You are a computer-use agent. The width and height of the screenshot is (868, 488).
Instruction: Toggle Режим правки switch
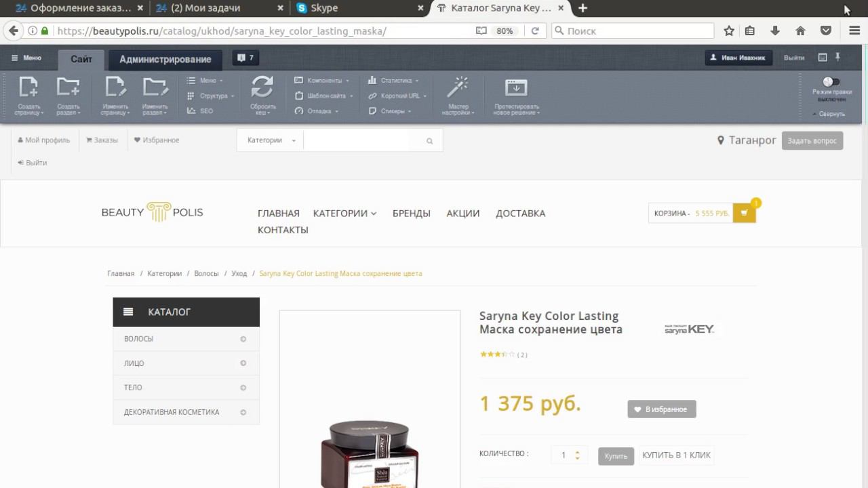(831, 82)
